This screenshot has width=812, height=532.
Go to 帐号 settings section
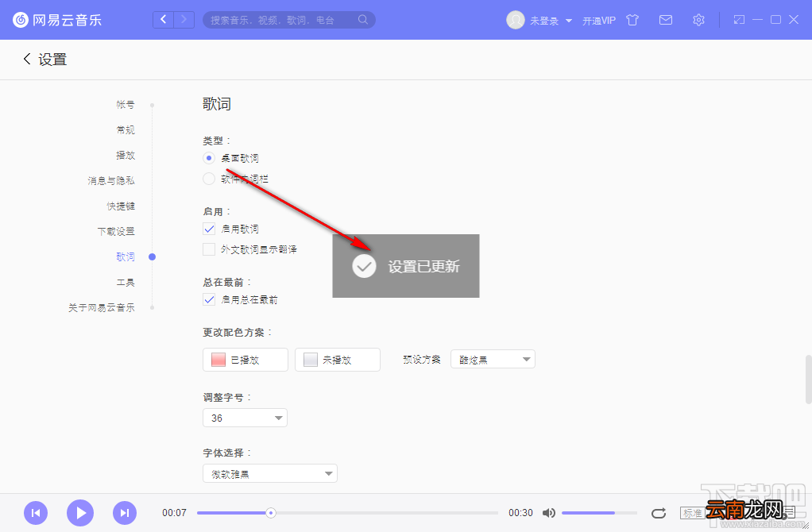(126, 105)
